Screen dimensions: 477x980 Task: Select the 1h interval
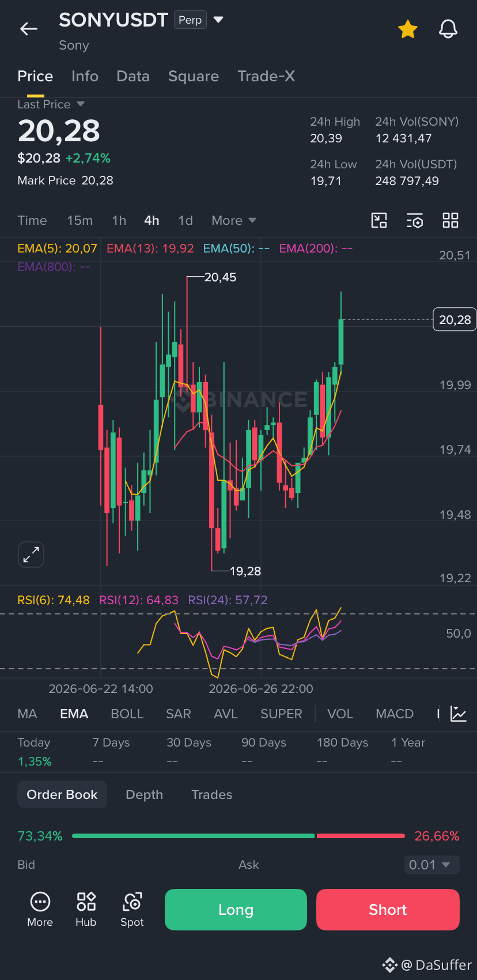[119, 220]
